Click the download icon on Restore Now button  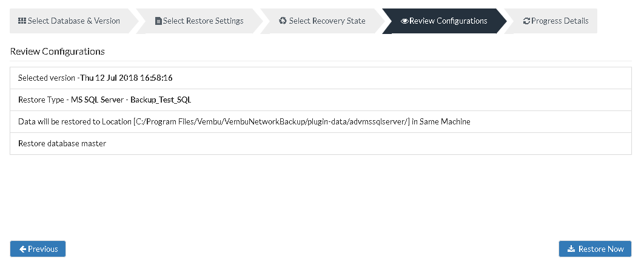[x=571, y=249]
